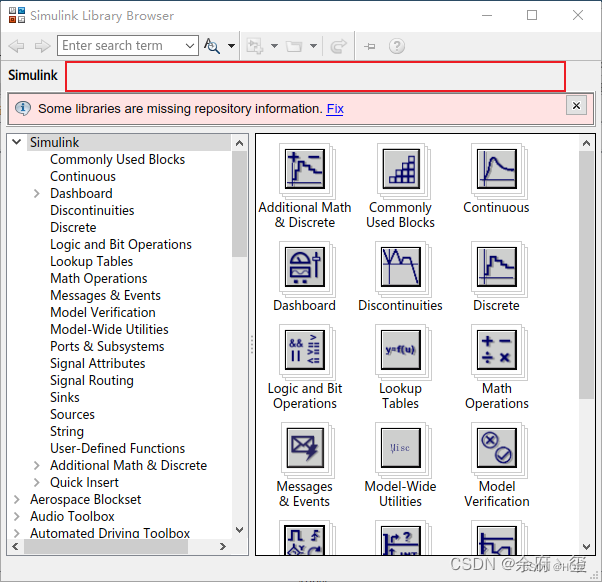Select Discrete in the library tree
The width and height of the screenshot is (602, 582).
73,227
